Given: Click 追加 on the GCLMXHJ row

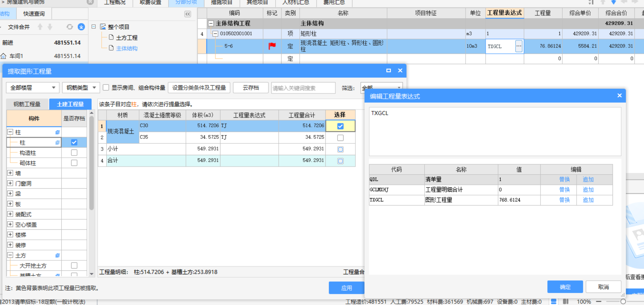Looking at the screenshot, I should click(588, 189).
